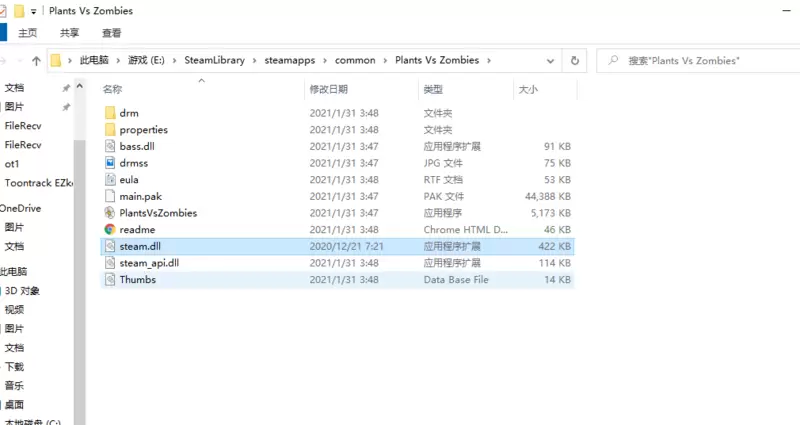Click the title bar folder icon
This screenshot has width=800, height=425.
click(x=19, y=11)
